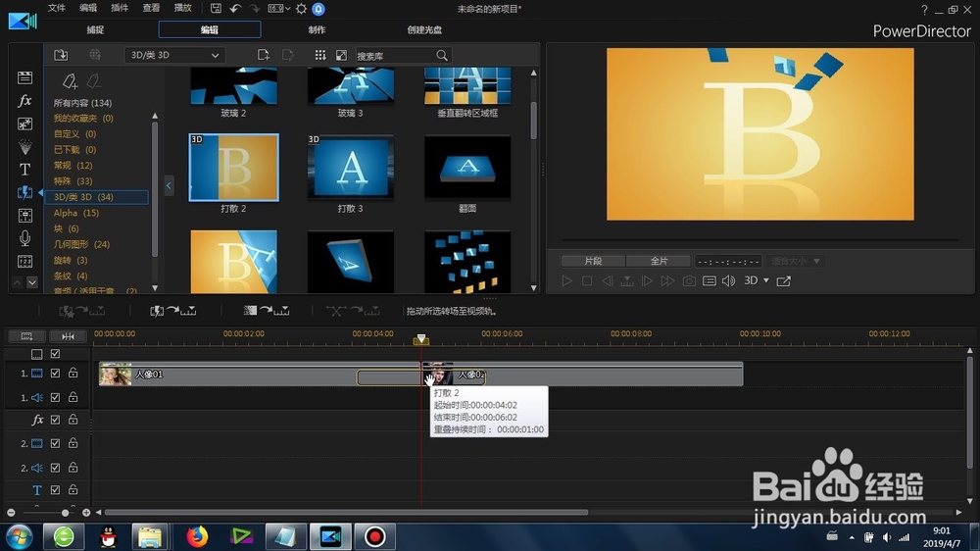Click the timeline zoom in plus
Viewport: 980px width, 551px height.
tap(86, 513)
